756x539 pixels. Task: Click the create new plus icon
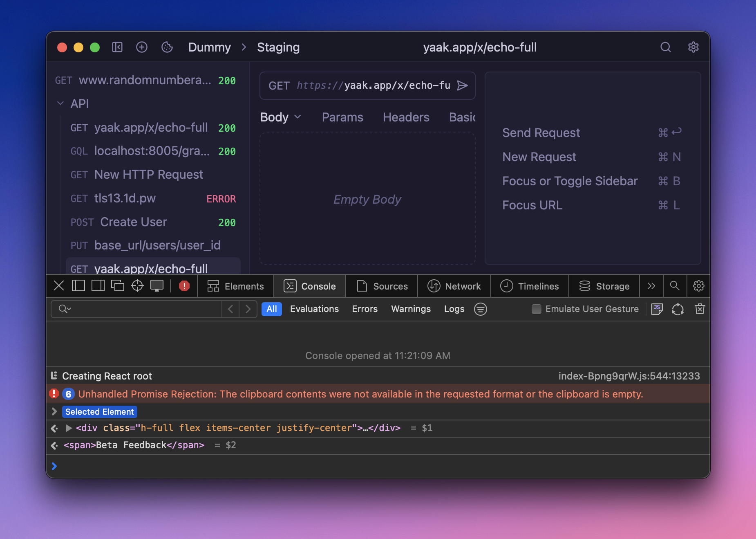pyautogui.click(x=142, y=47)
